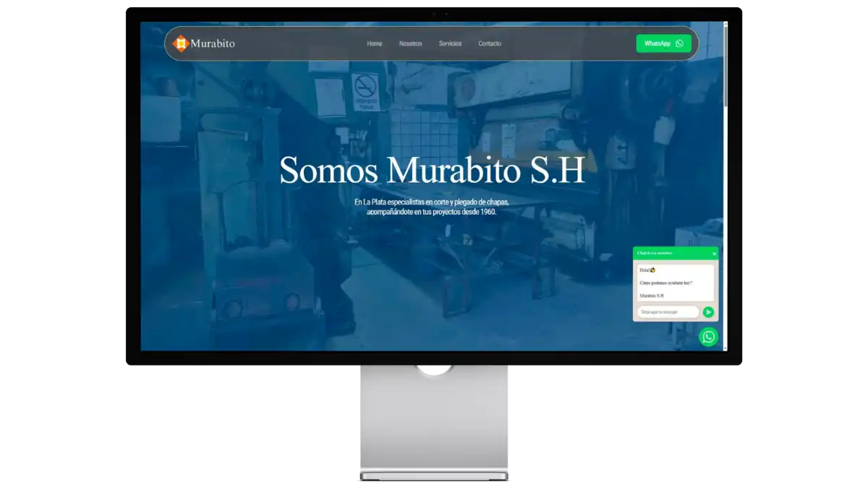Open the Home navigation link
The height and width of the screenshot is (488, 868).
[x=374, y=43]
